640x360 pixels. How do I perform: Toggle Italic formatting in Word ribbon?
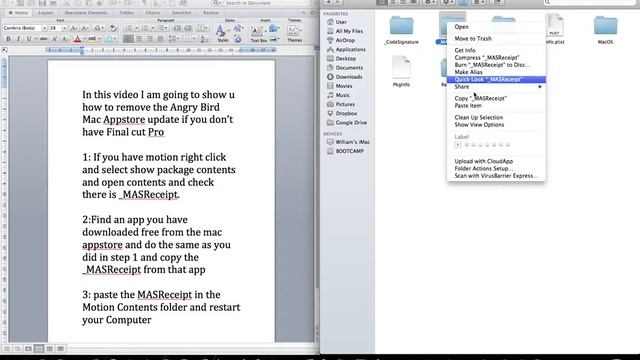click(18, 39)
